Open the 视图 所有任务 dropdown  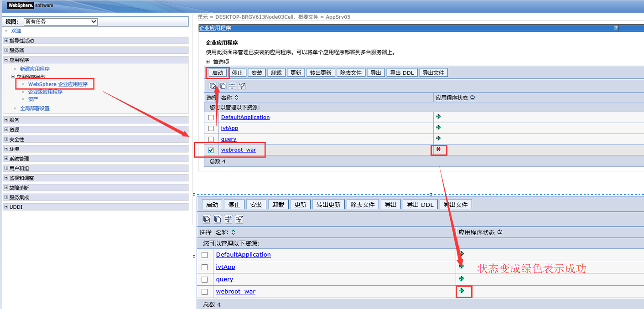(60, 21)
